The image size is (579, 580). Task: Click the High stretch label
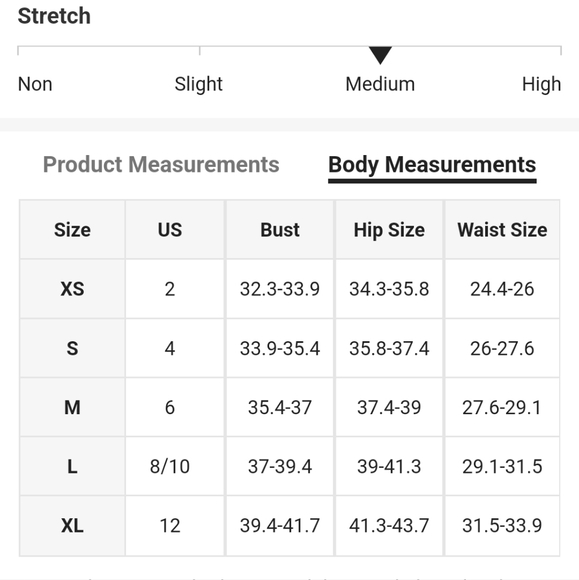(x=541, y=84)
